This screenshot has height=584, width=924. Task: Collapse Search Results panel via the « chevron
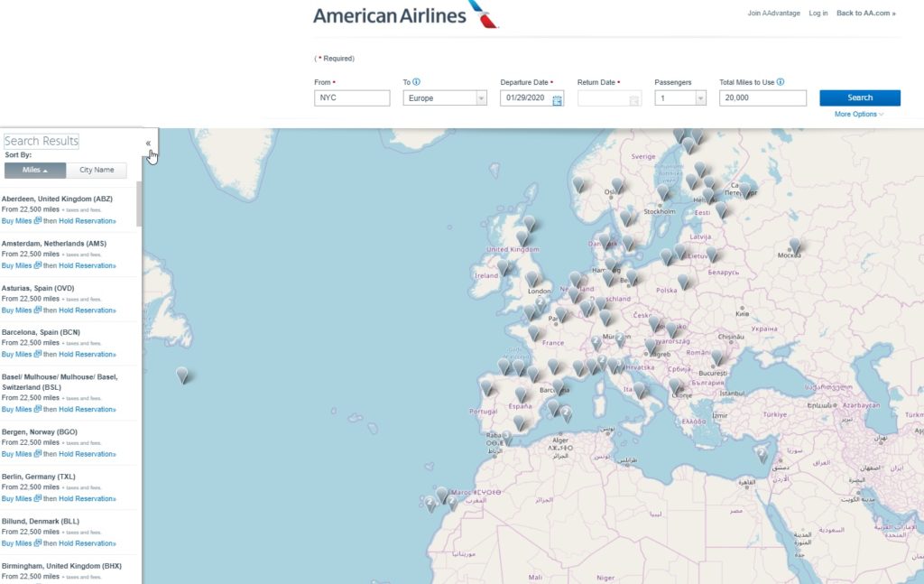[147, 142]
